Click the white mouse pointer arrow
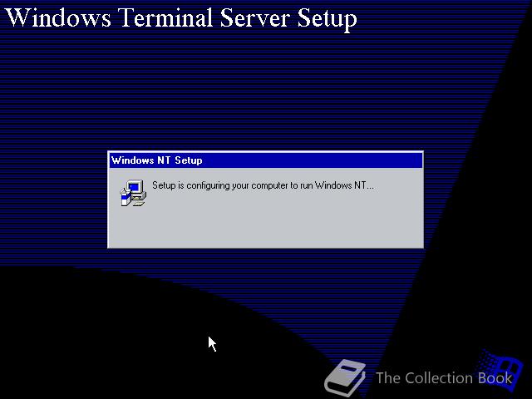 (x=213, y=343)
